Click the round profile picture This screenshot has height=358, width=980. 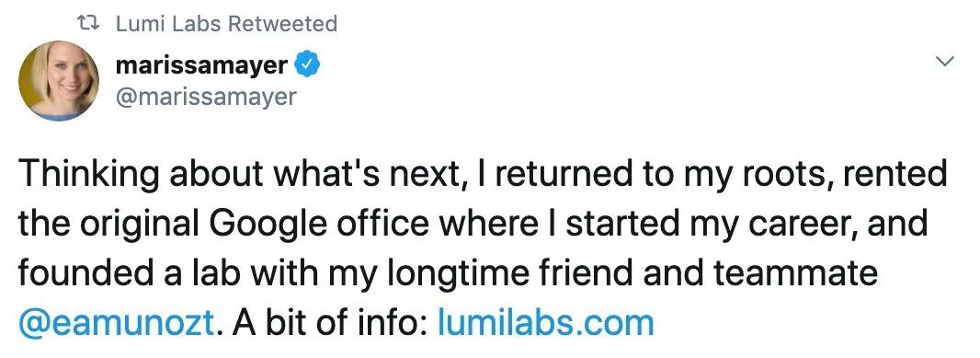coord(59,81)
